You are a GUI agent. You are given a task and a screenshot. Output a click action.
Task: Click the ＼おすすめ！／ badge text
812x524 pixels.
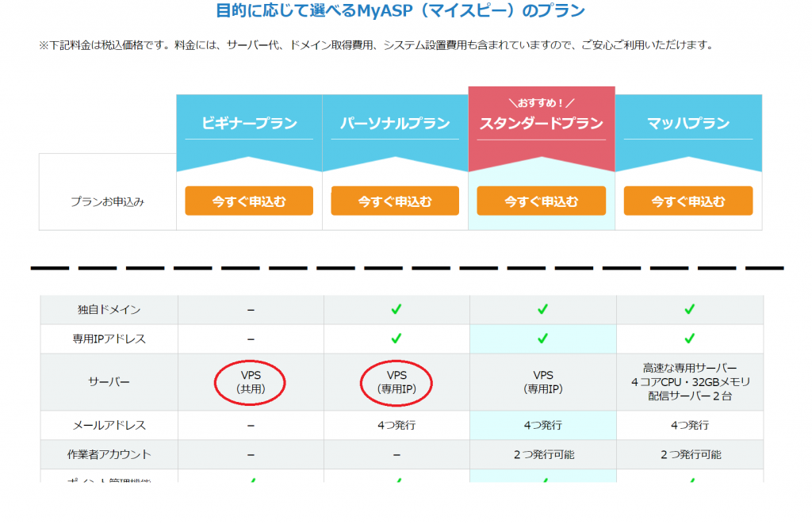[542, 103]
